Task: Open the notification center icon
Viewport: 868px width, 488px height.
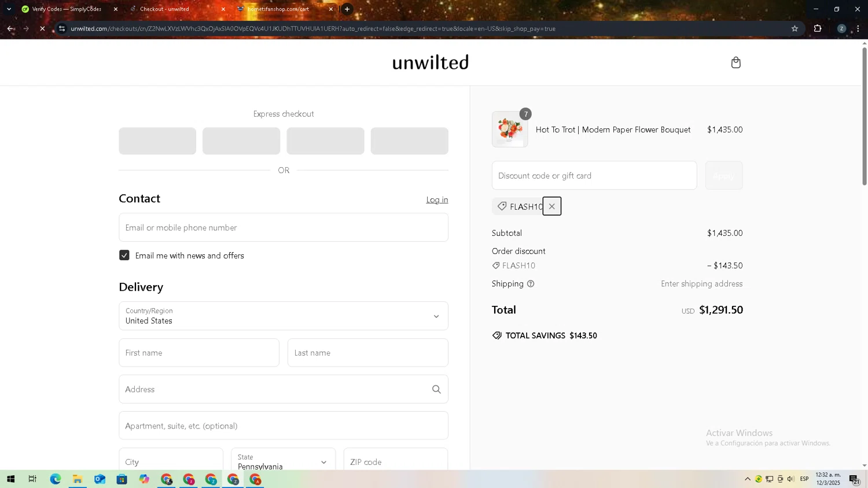Action: (854, 479)
